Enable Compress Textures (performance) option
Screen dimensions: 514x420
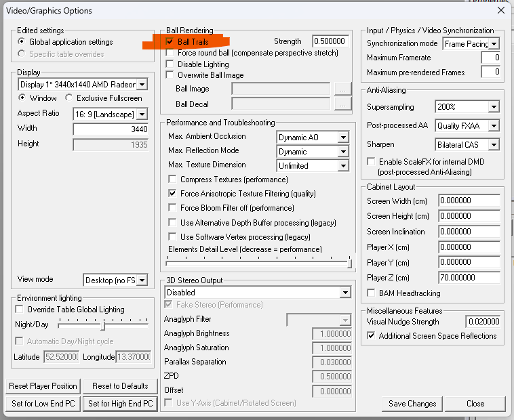(x=173, y=180)
